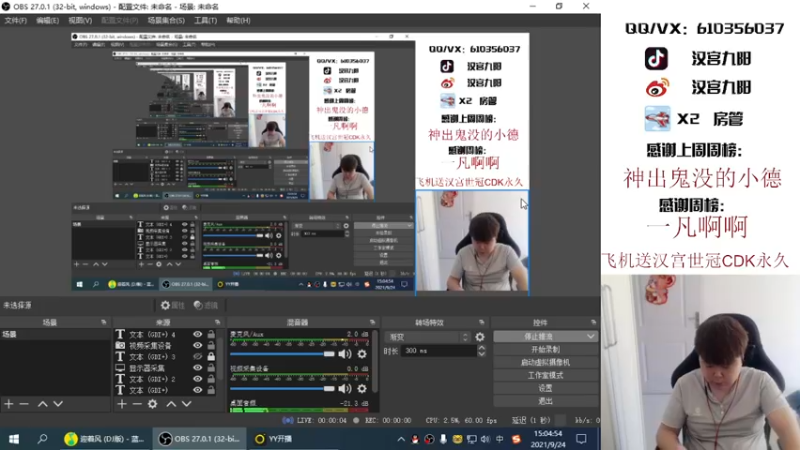The image size is (800, 450).
Task: Unlock the 文本 (GDI+) 3 source
Action: 211,357
